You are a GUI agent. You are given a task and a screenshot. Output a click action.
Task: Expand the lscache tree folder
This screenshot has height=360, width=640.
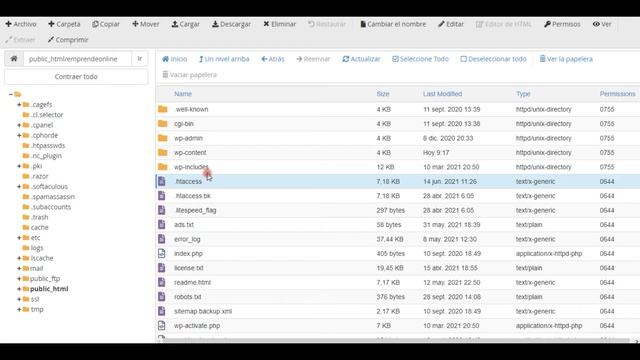(19, 258)
